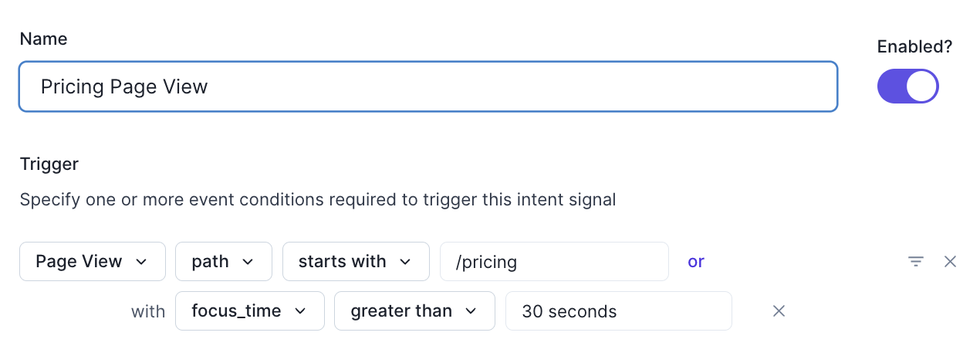Delete the focus_time filter with its X
The image size is (980, 363).
point(779,311)
